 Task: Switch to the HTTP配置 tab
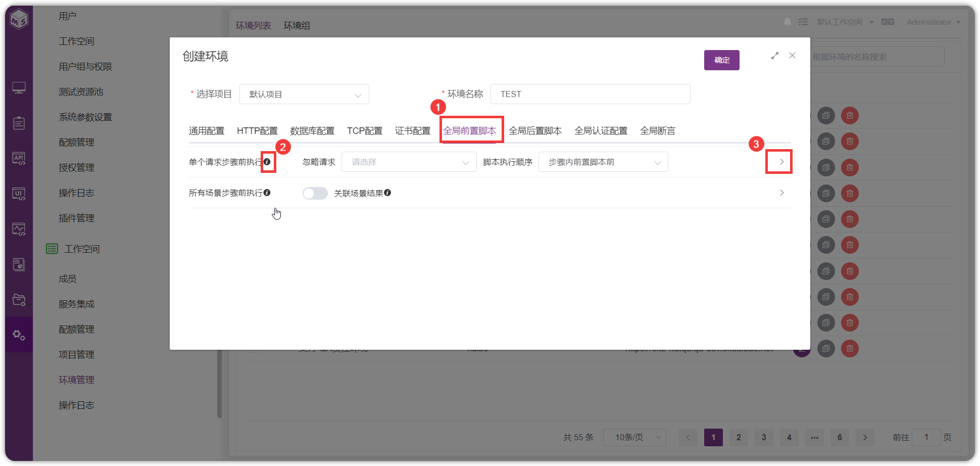257,131
